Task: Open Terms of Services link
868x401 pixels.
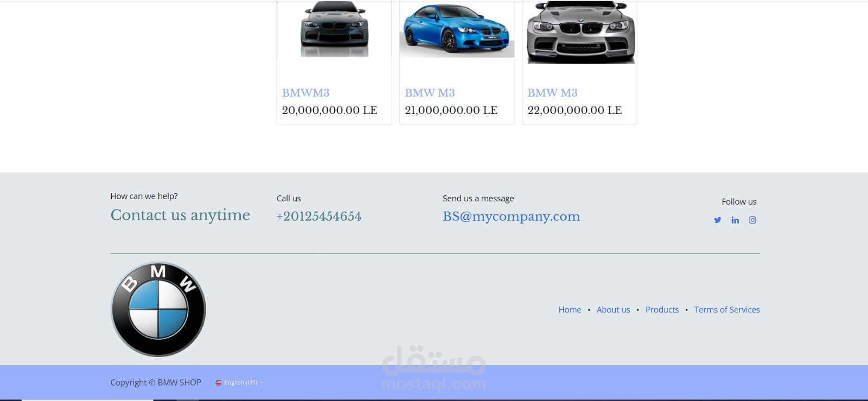Action: [727, 309]
